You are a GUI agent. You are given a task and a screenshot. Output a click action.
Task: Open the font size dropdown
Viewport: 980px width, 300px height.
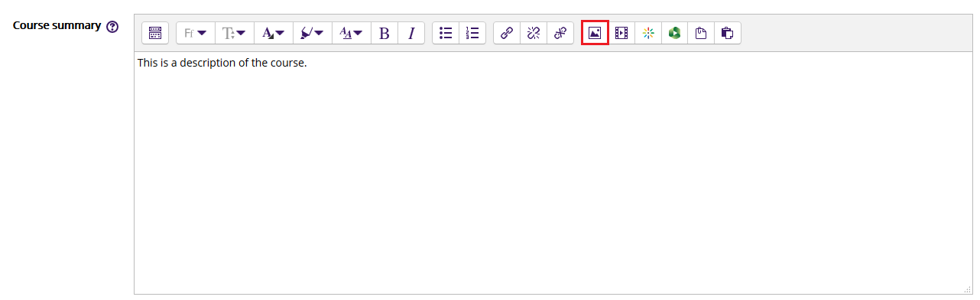coord(235,33)
